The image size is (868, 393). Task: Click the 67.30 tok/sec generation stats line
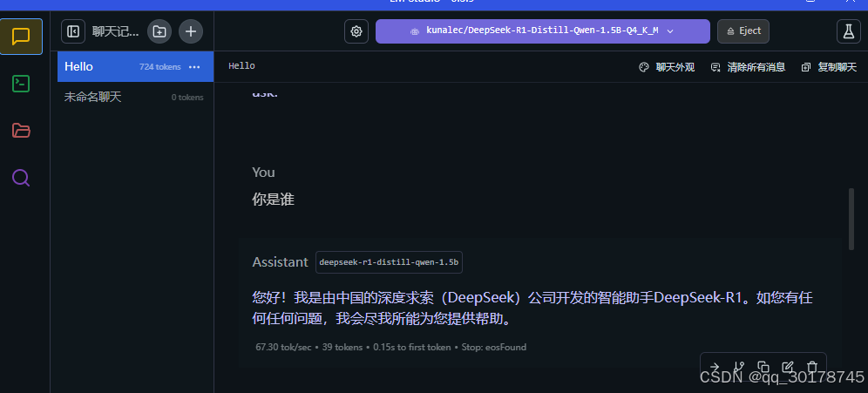click(x=390, y=347)
